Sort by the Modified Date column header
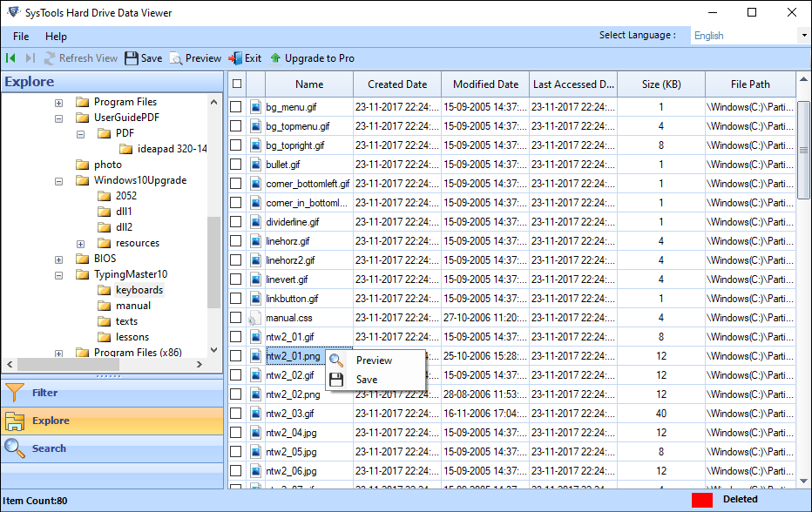Image resolution: width=812 pixels, height=512 pixels. 485,84
